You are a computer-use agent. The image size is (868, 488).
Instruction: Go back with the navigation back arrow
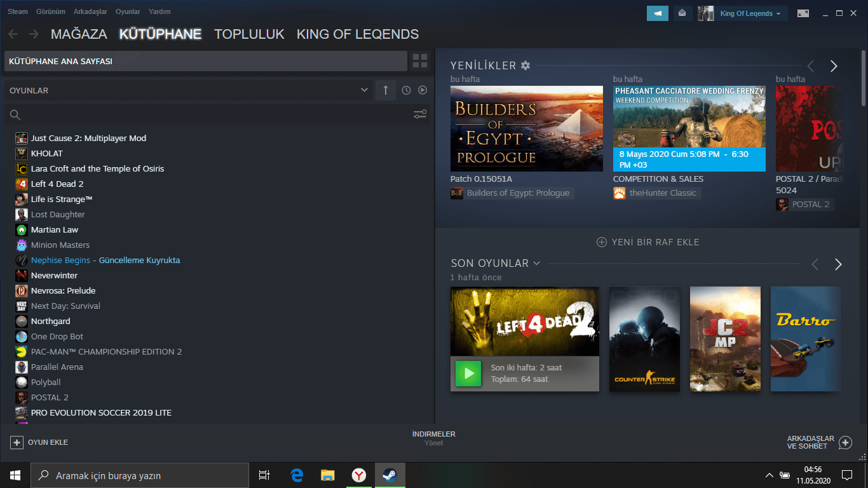tap(13, 34)
